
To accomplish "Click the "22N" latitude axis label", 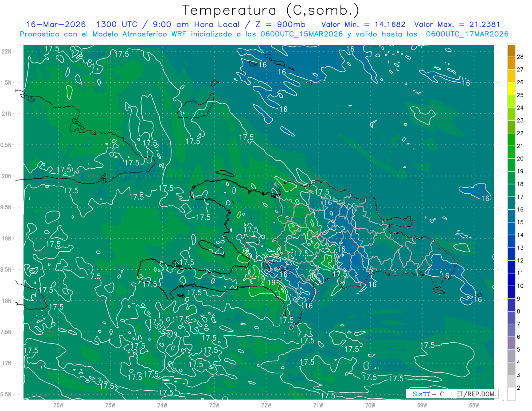I will point(6,51).
